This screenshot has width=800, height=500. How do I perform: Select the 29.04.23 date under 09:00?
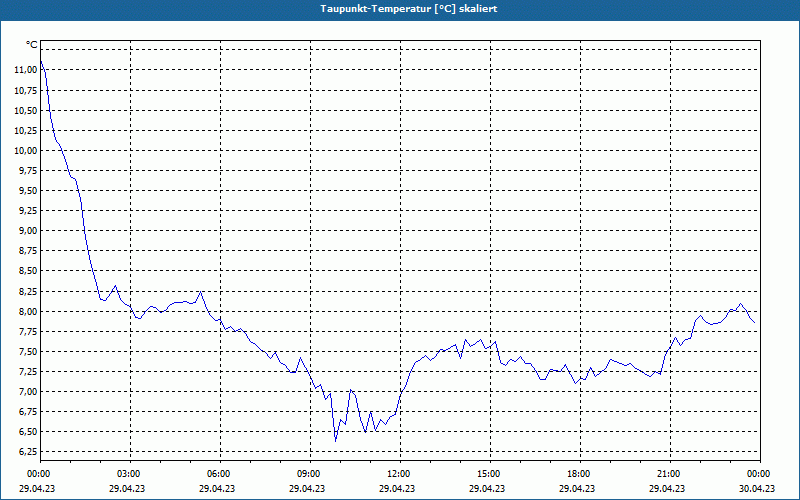pyautogui.click(x=307, y=488)
